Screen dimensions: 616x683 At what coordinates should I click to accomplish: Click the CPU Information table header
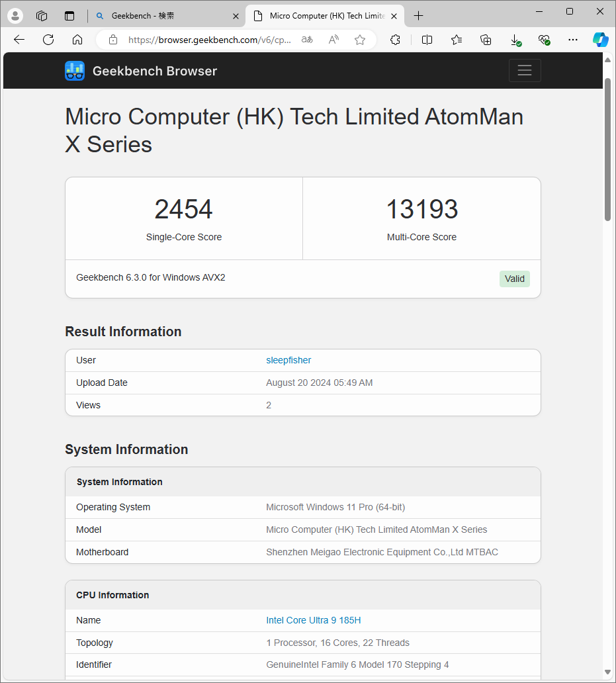pyautogui.click(x=302, y=595)
